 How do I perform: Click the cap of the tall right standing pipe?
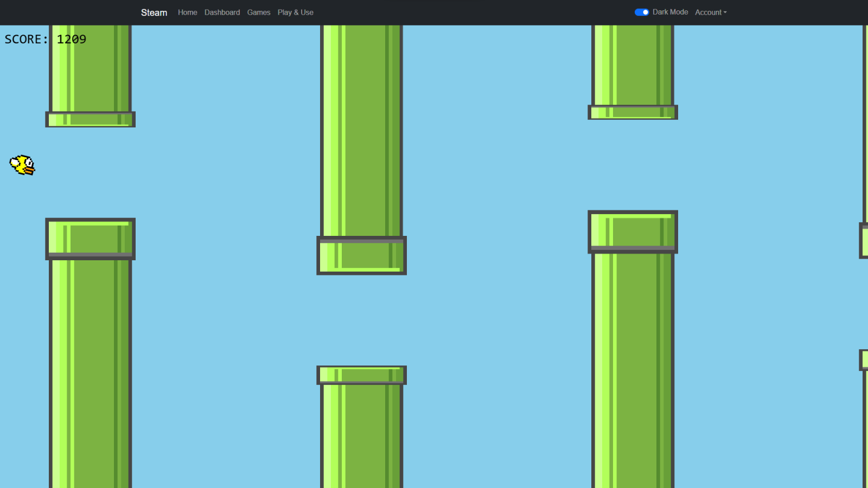tap(633, 232)
